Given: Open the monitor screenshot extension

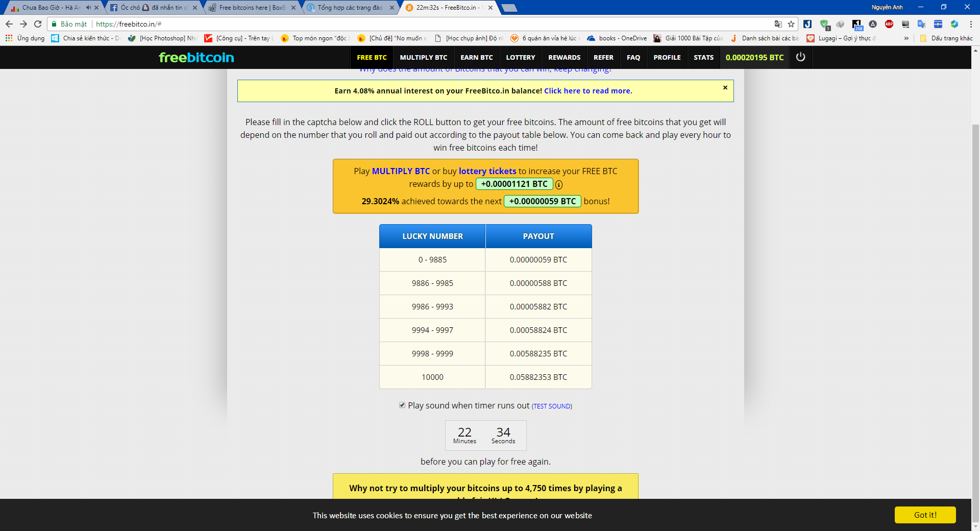Looking at the screenshot, I should [905, 24].
